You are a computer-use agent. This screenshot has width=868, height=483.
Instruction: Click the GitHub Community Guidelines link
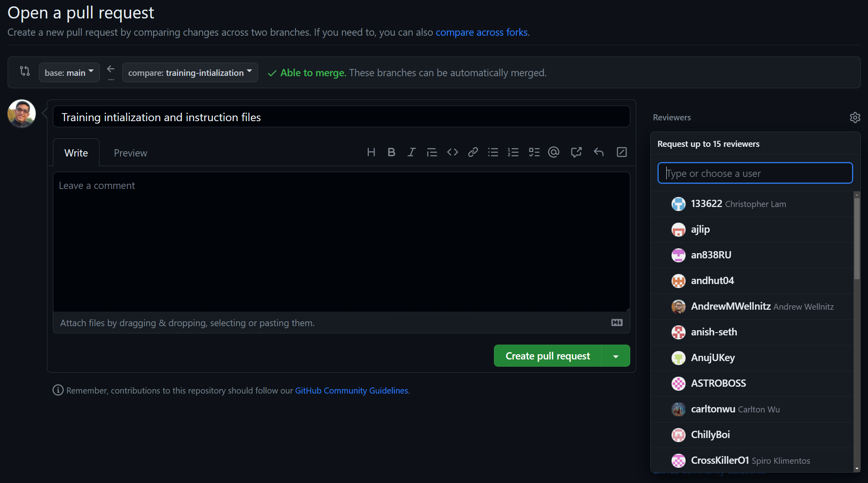(x=350, y=390)
